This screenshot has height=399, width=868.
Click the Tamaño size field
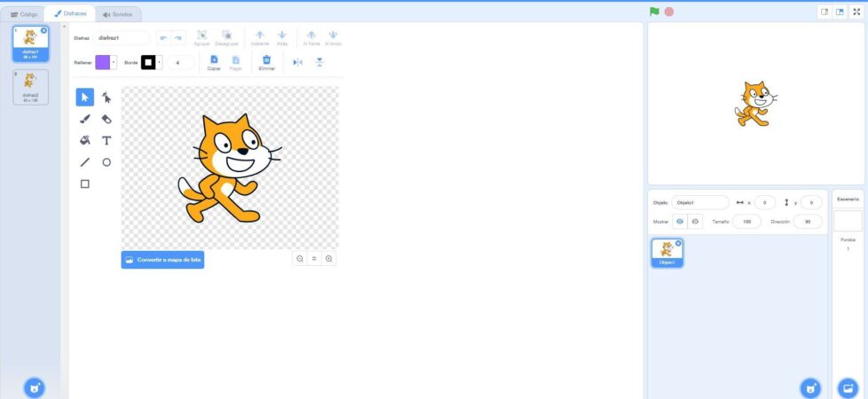click(x=746, y=222)
